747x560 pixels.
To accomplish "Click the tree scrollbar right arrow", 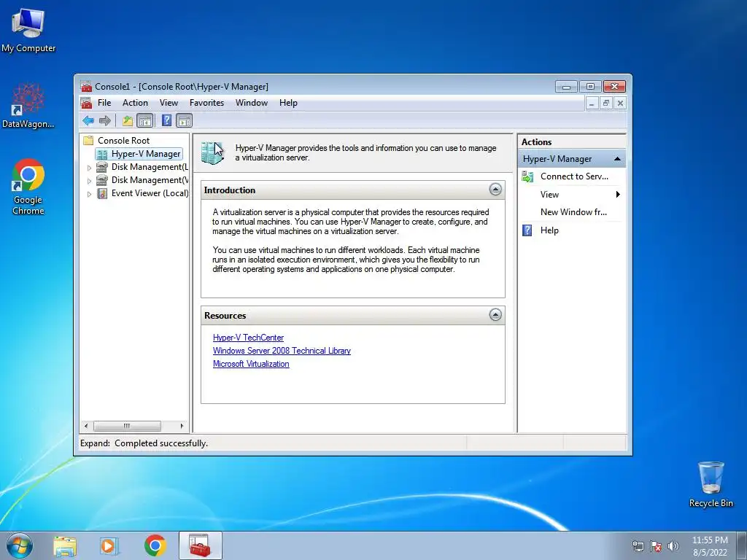I will coord(182,426).
